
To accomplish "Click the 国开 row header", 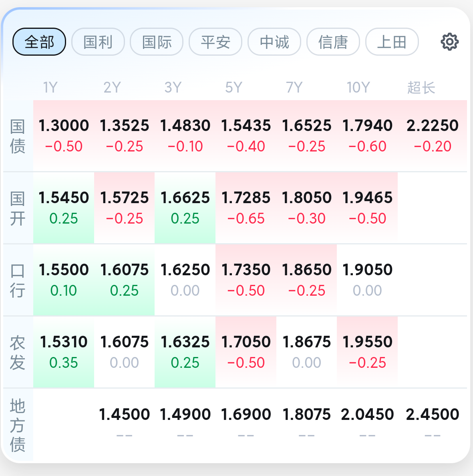I will tap(18, 208).
